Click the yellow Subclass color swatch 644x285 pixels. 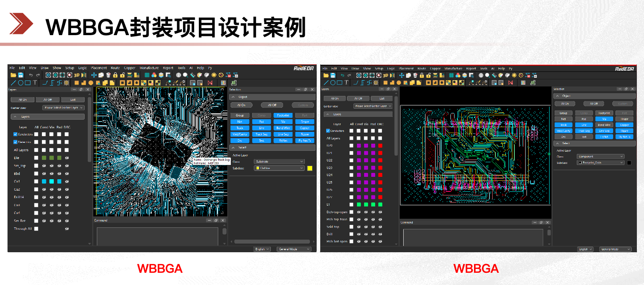click(310, 168)
